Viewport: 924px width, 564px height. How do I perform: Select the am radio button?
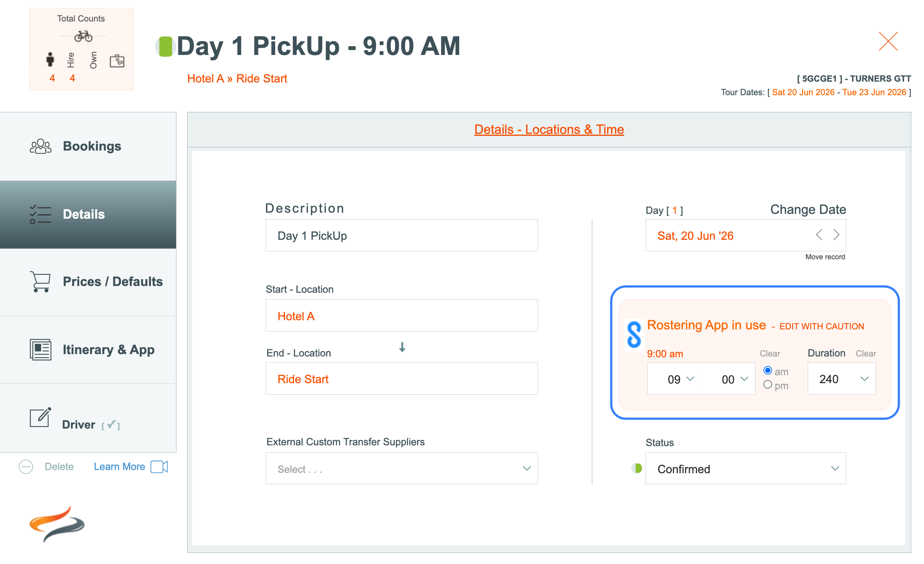(768, 371)
